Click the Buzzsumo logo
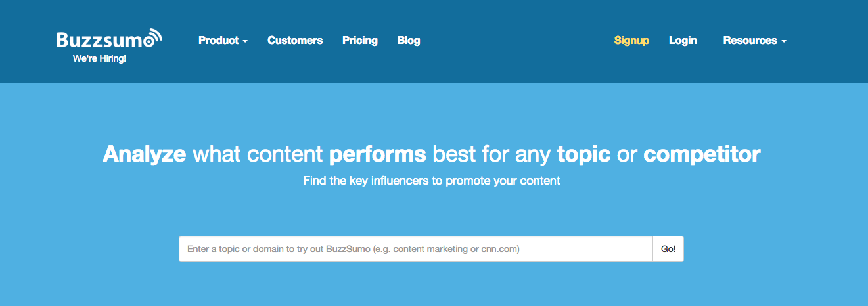The width and height of the screenshot is (868, 306). click(x=105, y=40)
